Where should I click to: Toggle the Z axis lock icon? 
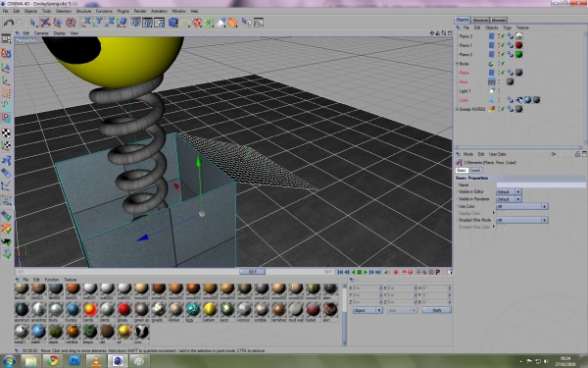110,23
